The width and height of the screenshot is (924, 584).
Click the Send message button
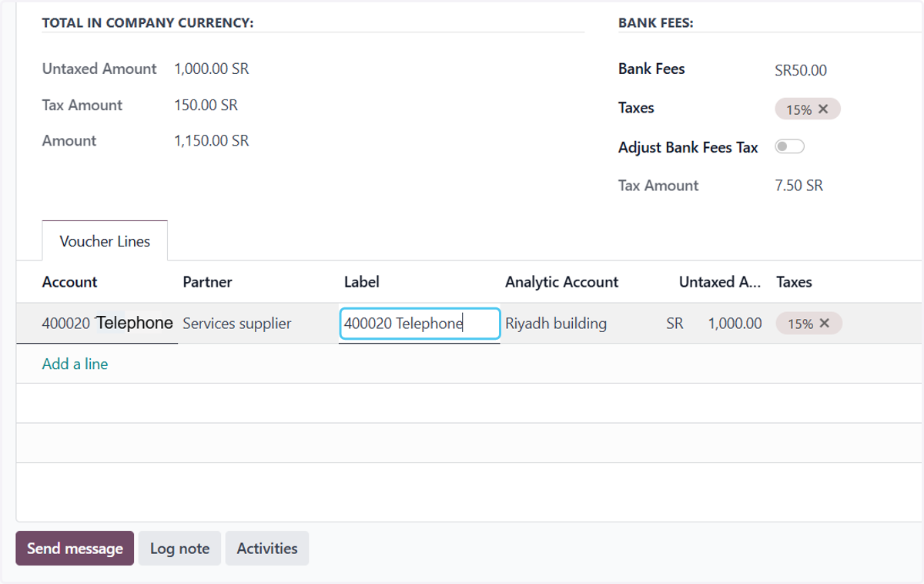tap(75, 549)
